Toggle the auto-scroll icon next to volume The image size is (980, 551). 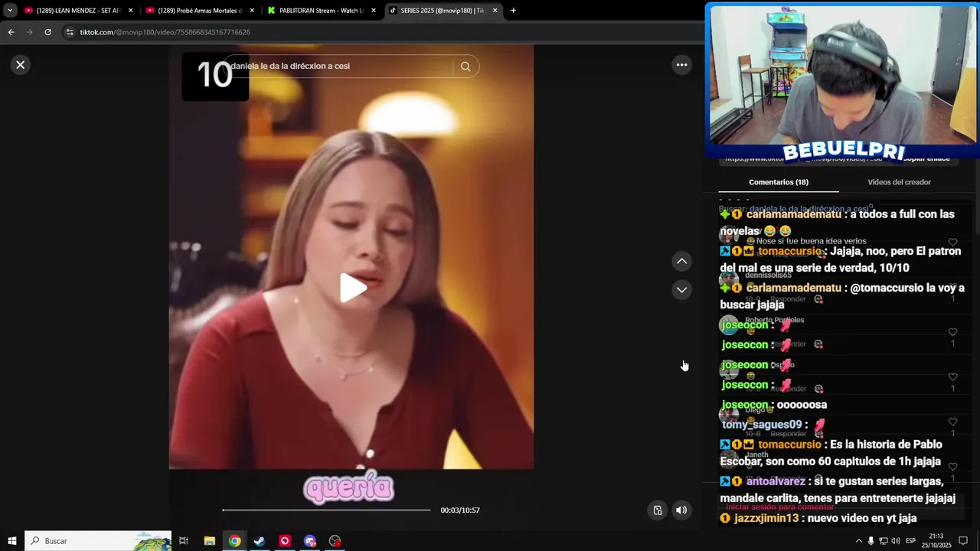657,510
